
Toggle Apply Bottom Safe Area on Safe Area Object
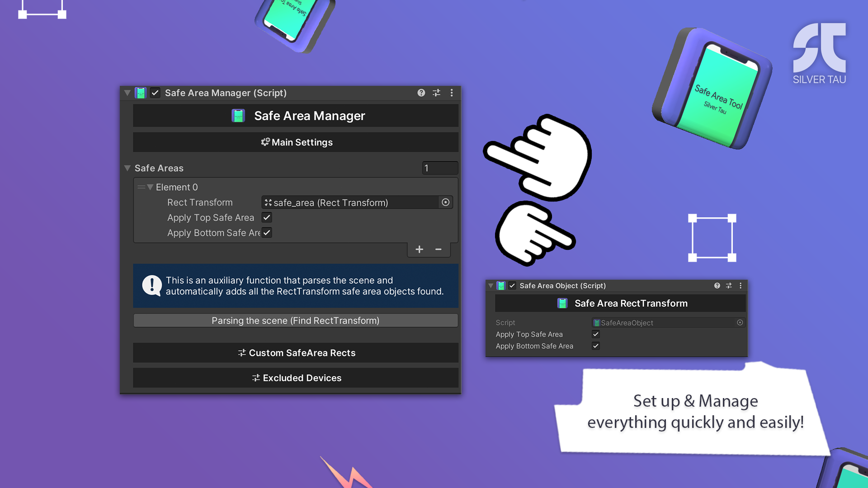596,346
